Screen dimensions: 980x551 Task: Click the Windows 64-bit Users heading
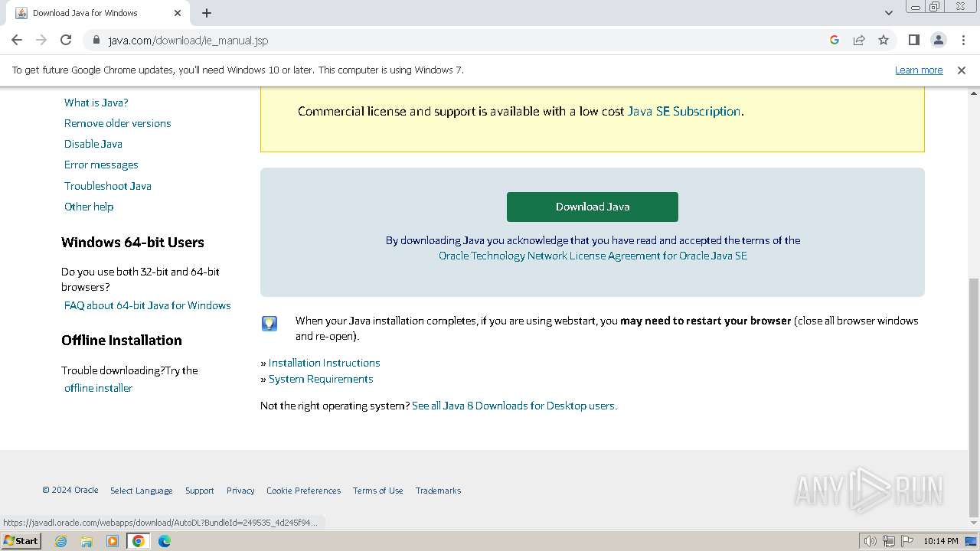132,243
